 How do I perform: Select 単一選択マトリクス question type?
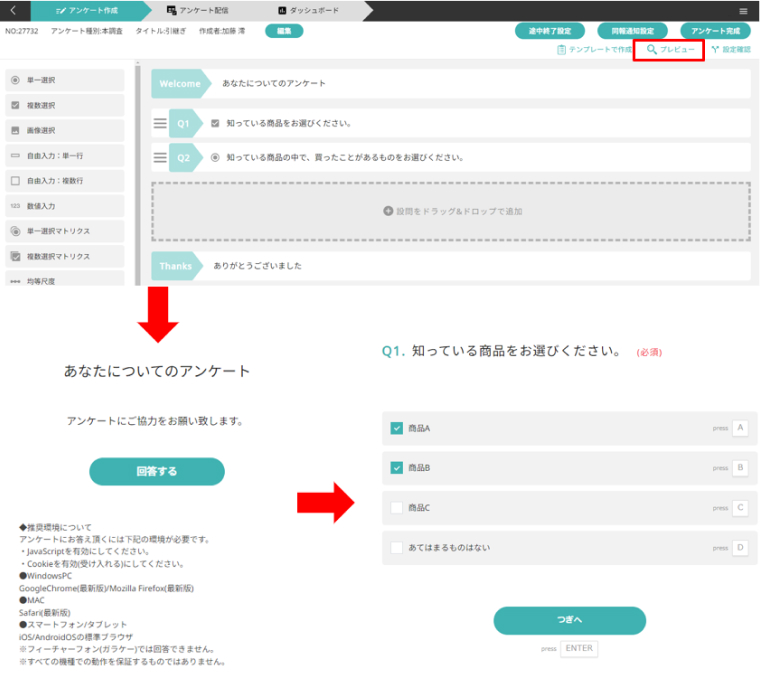[64, 231]
